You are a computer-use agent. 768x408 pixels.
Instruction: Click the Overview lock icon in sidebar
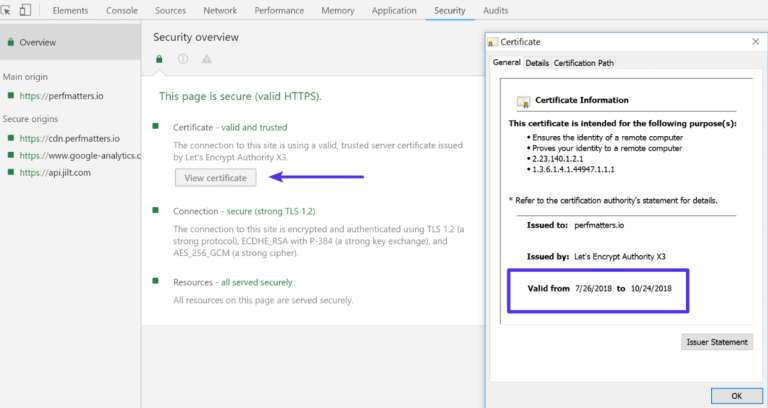10,43
